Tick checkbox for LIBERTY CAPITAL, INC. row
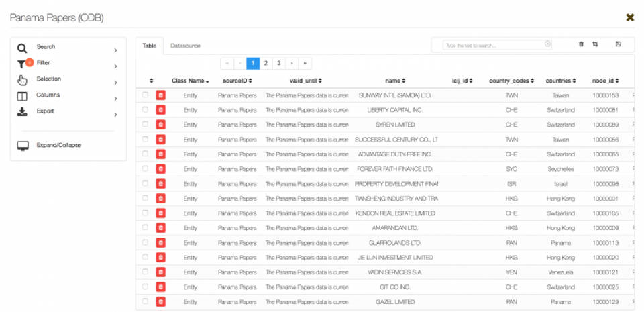The image size is (644, 312). [145, 110]
